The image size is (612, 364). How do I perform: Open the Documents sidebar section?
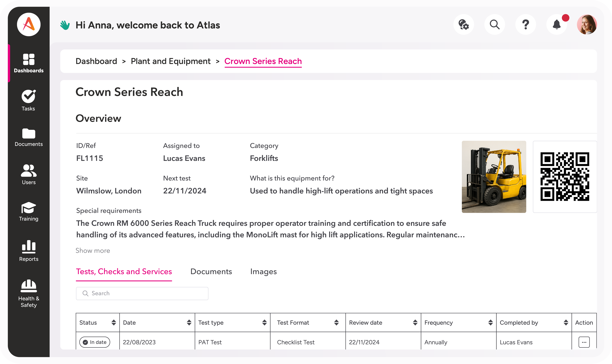[x=29, y=137]
